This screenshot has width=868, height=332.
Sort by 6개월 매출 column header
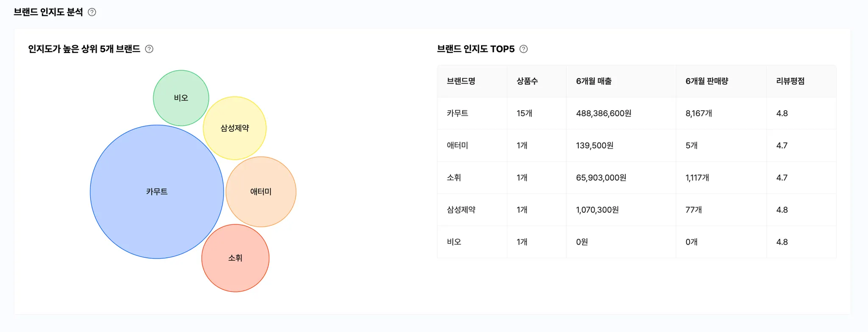[594, 81]
